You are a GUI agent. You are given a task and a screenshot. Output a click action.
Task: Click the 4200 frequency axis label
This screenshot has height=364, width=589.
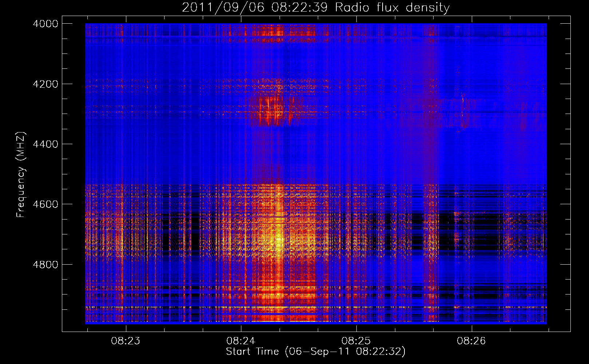(x=46, y=84)
